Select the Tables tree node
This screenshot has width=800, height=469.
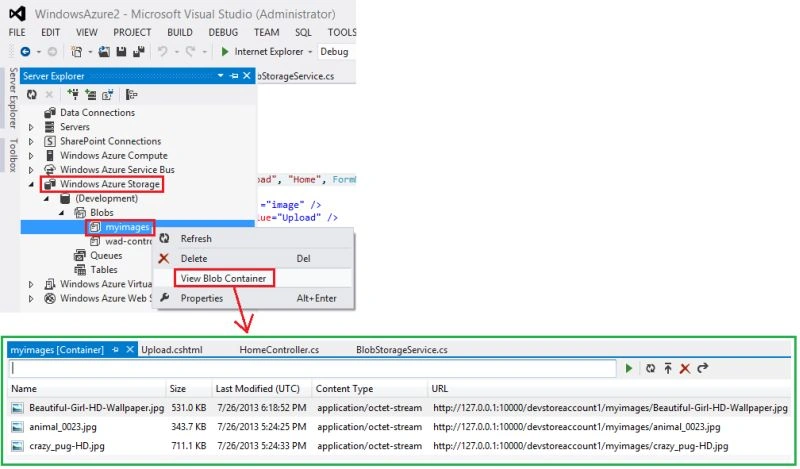104,269
